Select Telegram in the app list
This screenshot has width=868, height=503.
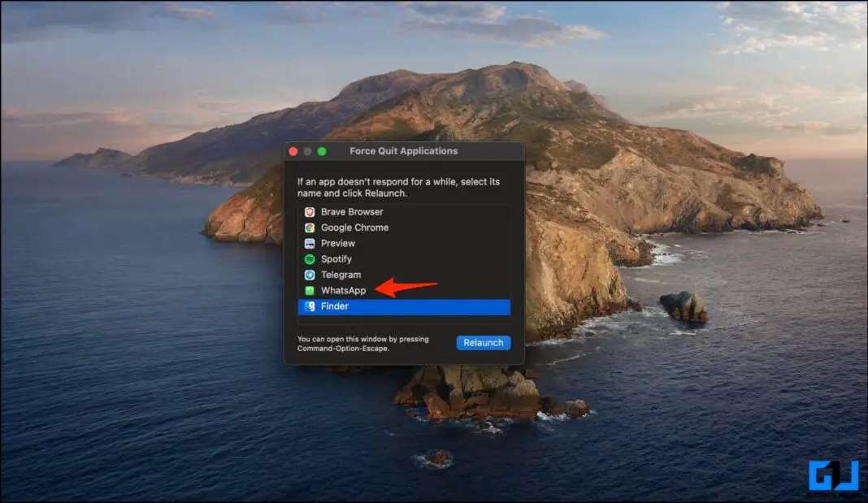point(341,275)
